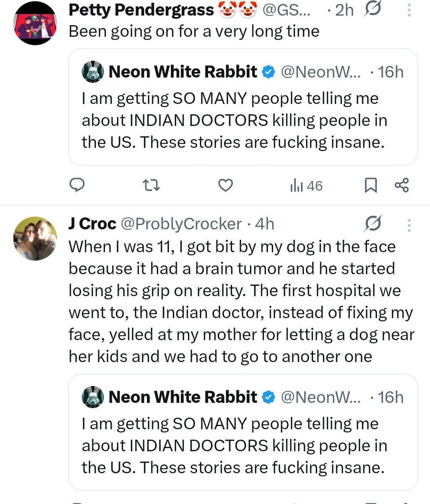This screenshot has width=430, height=504.
Task: Open Petty Pendergrass's profile picture
Action: click(35, 23)
